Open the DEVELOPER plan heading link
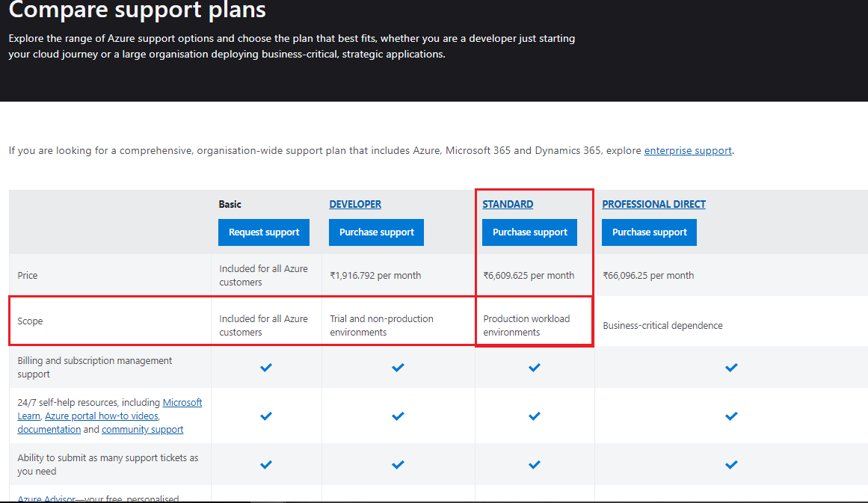Image resolution: width=868 pixels, height=503 pixels. (x=355, y=204)
